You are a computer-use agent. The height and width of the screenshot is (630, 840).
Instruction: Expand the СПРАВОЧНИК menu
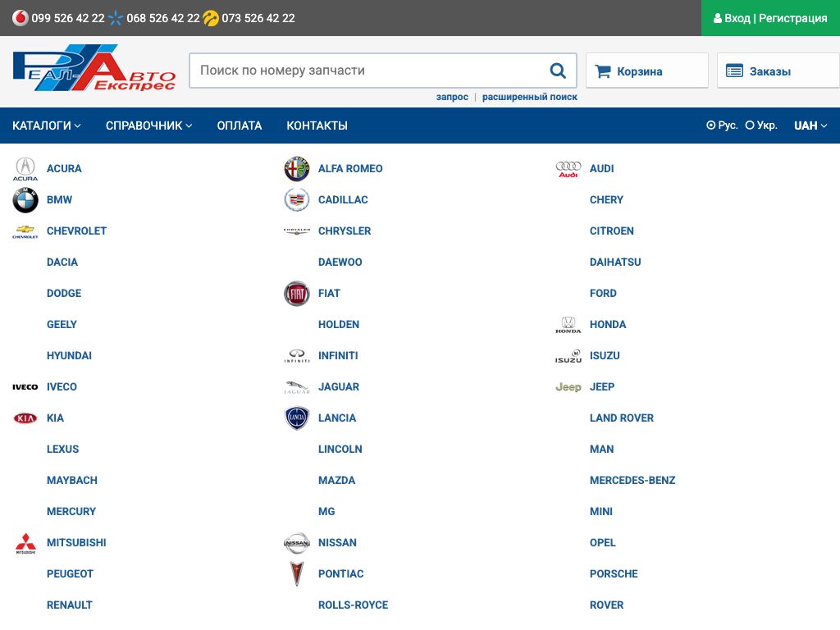pyautogui.click(x=148, y=126)
